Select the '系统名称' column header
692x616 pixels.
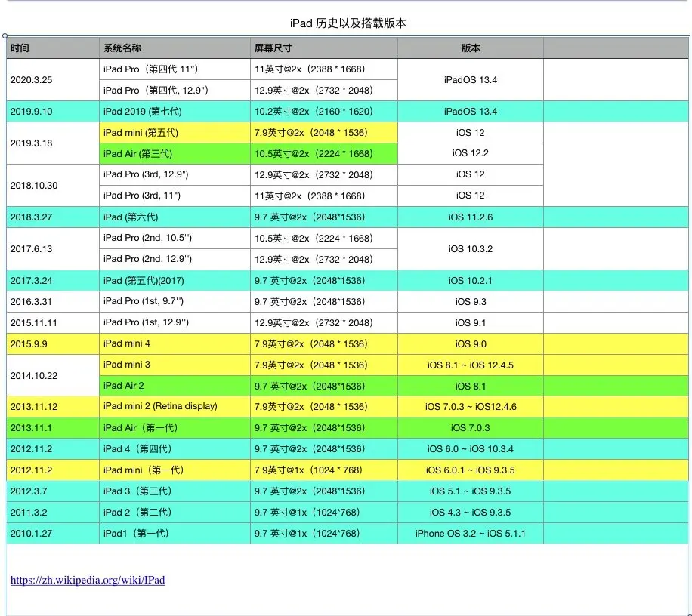pos(175,48)
